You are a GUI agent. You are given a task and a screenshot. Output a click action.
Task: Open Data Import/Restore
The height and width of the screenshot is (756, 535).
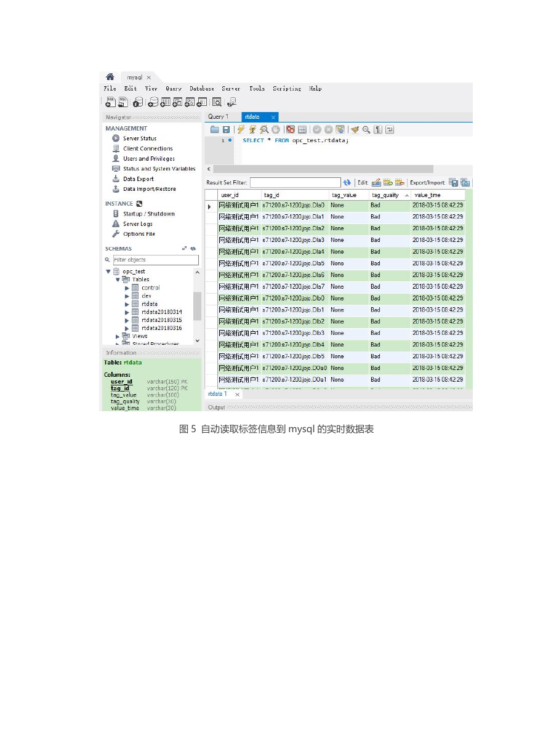pos(150,189)
